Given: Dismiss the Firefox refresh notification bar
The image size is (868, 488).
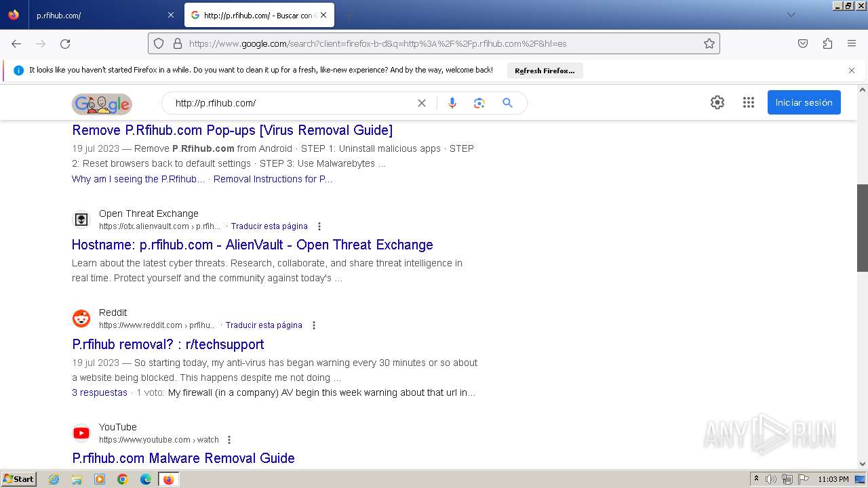Looking at the screenshot, I should (852, 70).
